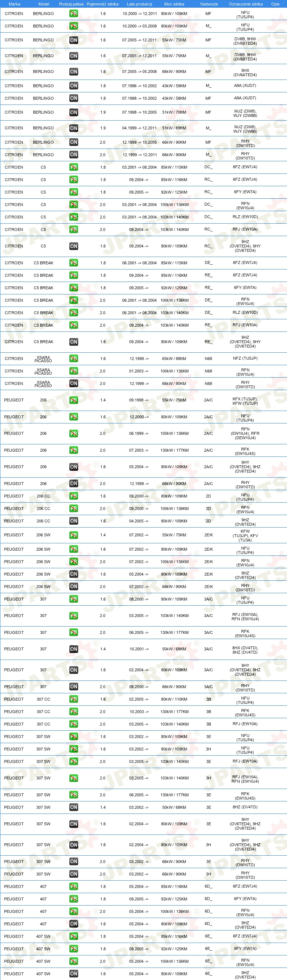Click diesel ON icon for Berlingo 2.0 12.1999 -> 10.2005
The width and height of the screenshot is (287, 980).
(x=73, y=142)
